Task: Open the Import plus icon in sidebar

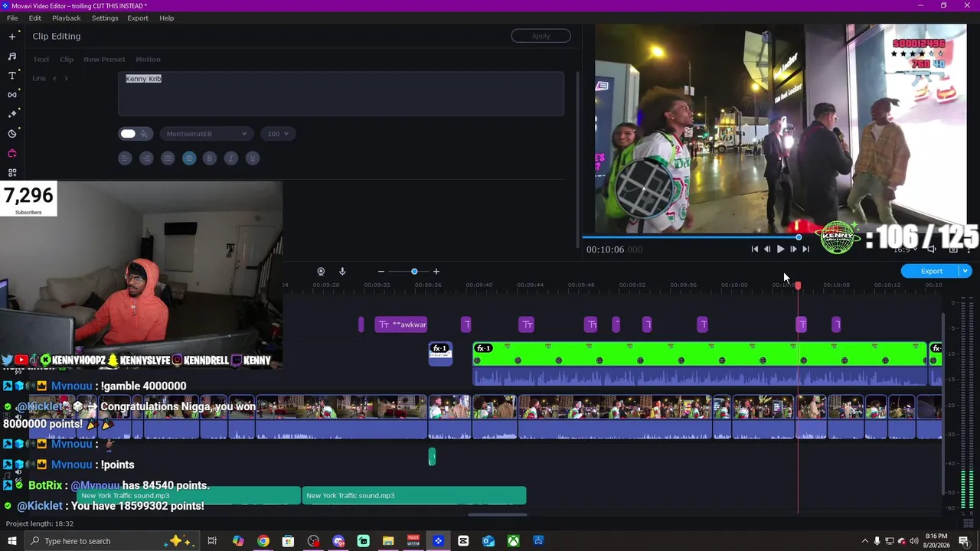Action: point(12,36)
